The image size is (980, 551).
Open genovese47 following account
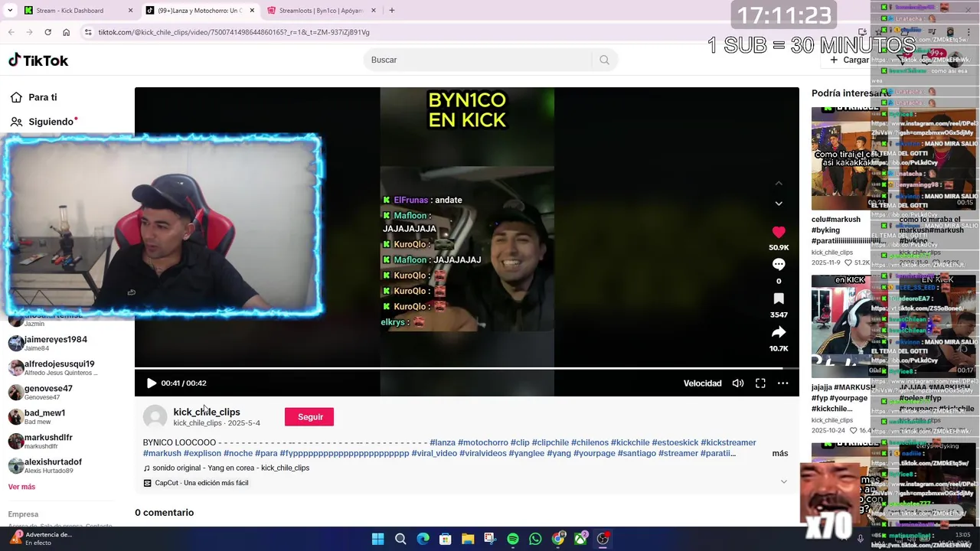click(48, 392)
